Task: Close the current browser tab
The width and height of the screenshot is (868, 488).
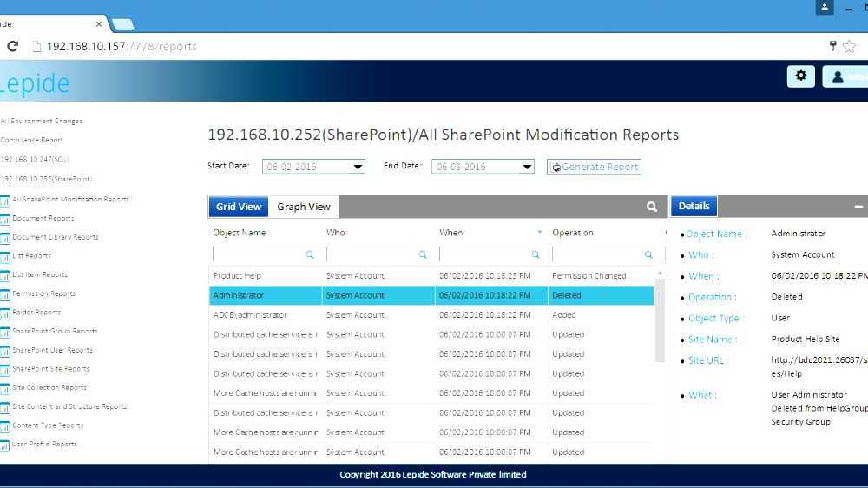Action: 99,23
